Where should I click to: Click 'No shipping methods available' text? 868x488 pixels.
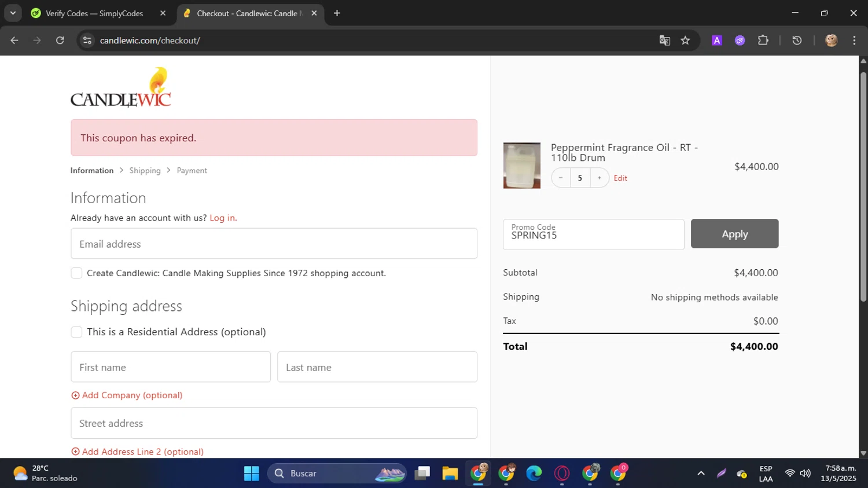pos(715,298)
